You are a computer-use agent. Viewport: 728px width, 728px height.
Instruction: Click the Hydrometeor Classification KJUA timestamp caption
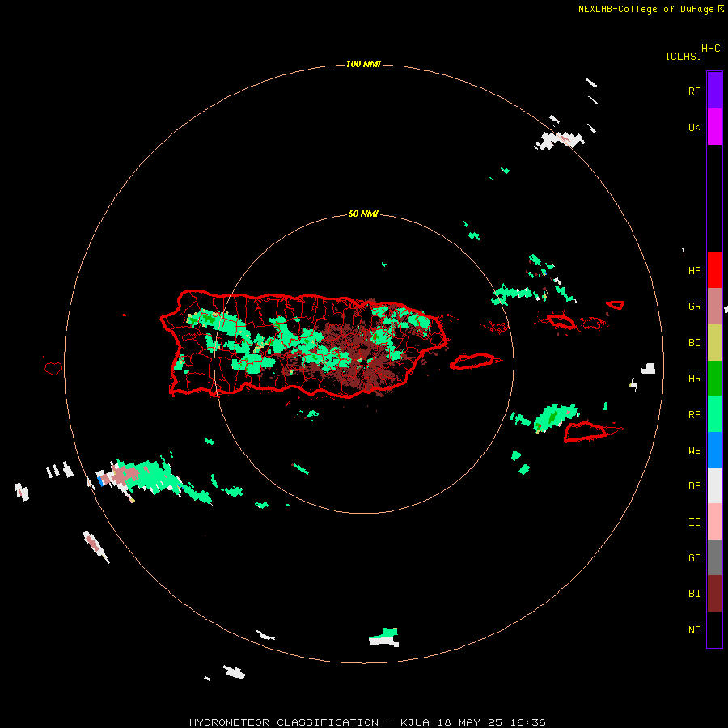[x=367, y=722]
